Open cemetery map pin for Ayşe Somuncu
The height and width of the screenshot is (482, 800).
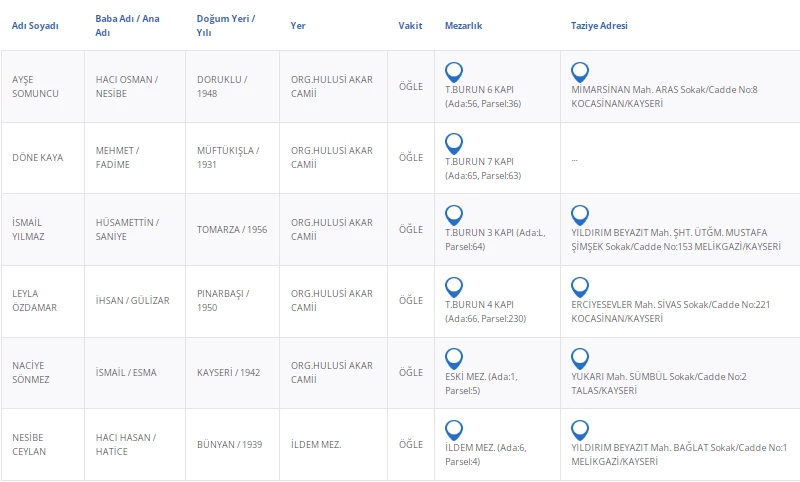[454, 72]
